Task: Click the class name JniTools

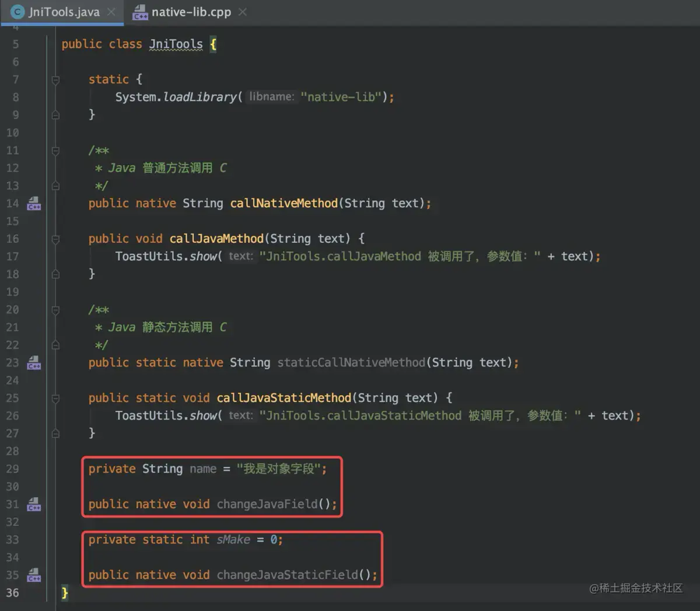Action: 176,44
